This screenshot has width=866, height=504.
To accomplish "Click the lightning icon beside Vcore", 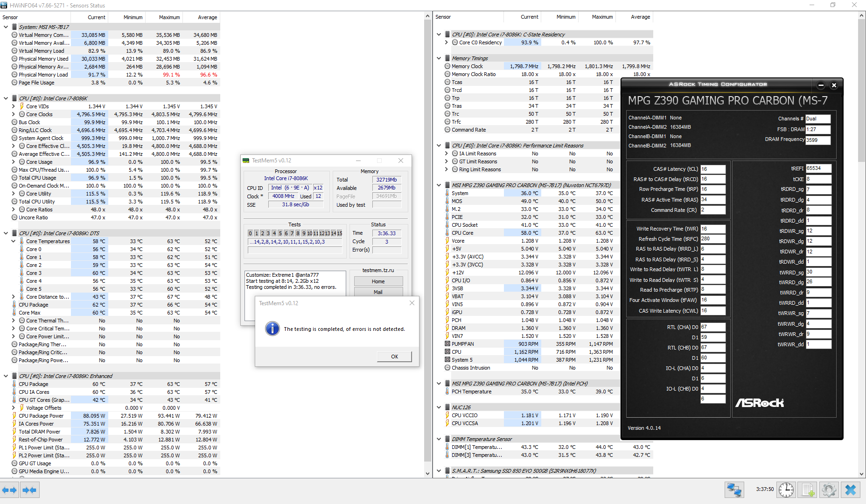I will tap(447, 241).
